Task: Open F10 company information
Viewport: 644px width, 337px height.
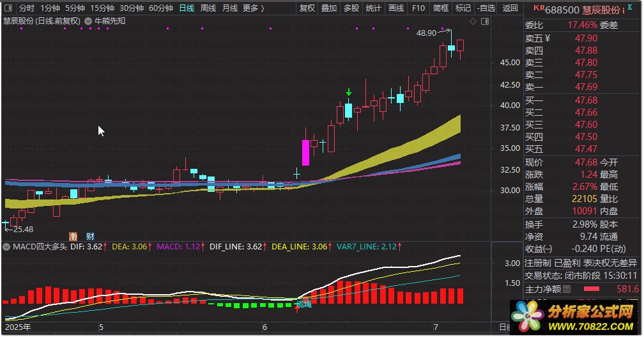Action: [418, 8]
